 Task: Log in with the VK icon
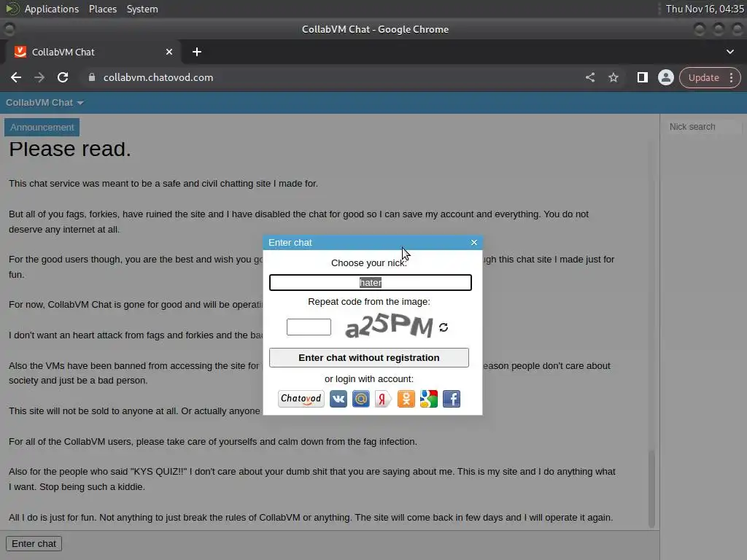[338, 399]
